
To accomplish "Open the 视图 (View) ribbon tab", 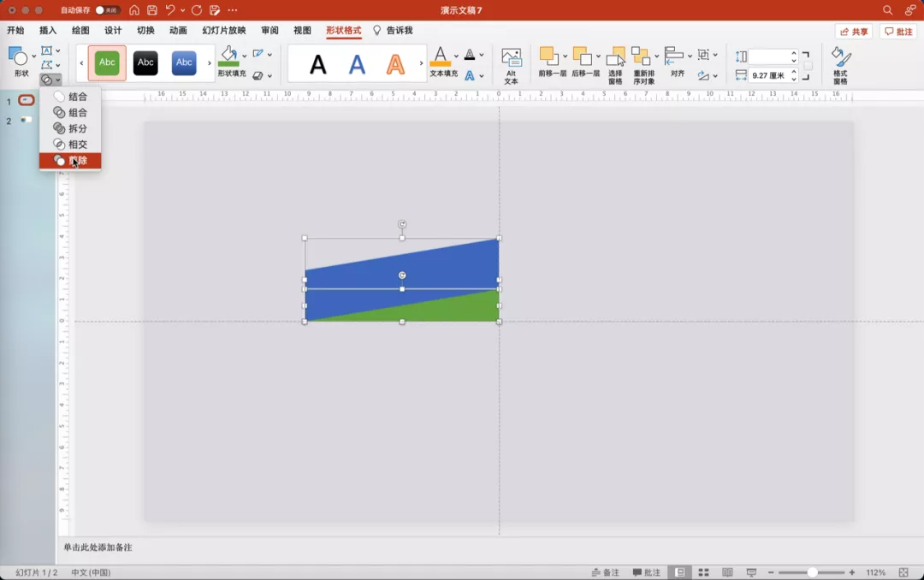I will coord(302,31).
